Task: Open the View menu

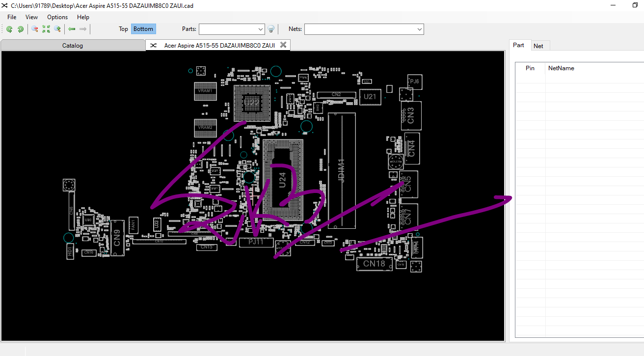Action: [31, 17]
